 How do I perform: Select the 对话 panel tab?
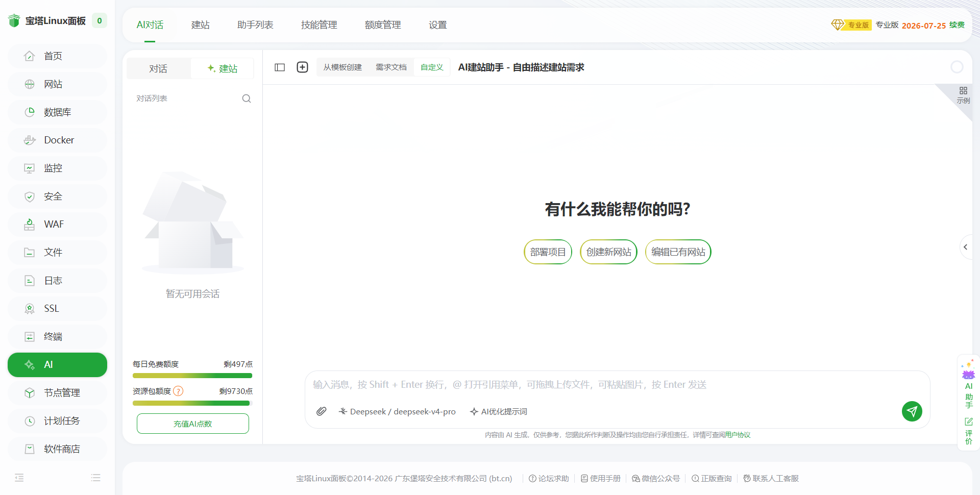click(158, 68)
